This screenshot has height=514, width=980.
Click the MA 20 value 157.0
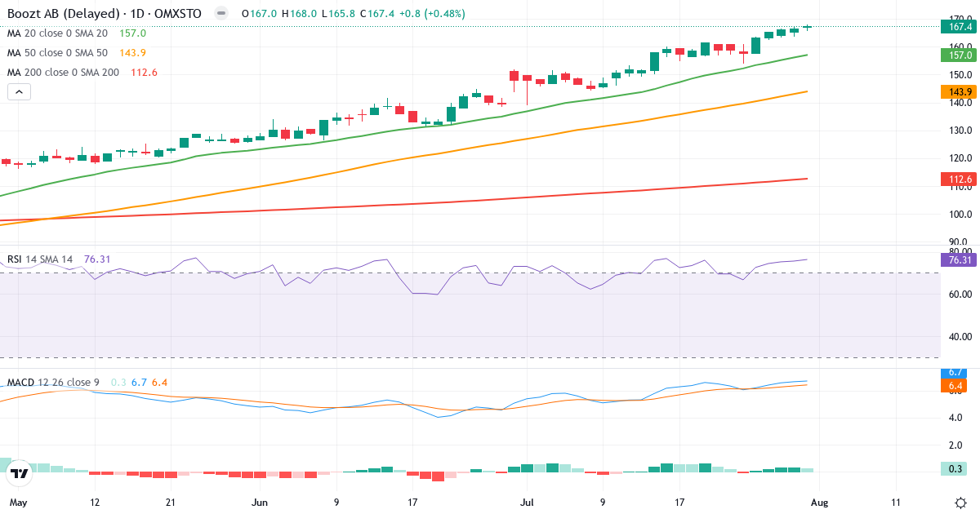pyautogui.click(x=132, y=33)
